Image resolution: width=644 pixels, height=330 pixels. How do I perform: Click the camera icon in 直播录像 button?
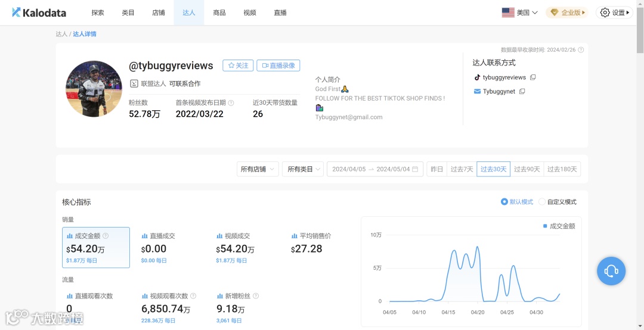tap(265, 66)
